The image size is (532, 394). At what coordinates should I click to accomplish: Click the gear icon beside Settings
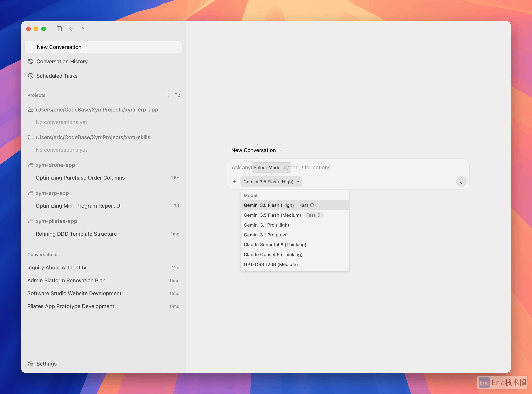(31, 364)
